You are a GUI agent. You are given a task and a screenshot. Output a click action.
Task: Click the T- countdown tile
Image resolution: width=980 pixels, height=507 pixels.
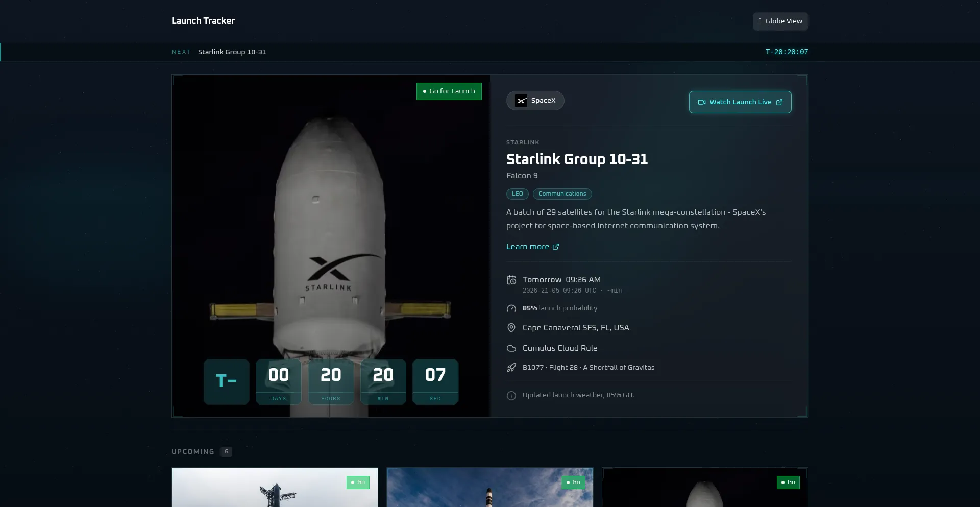click(227, 382)
